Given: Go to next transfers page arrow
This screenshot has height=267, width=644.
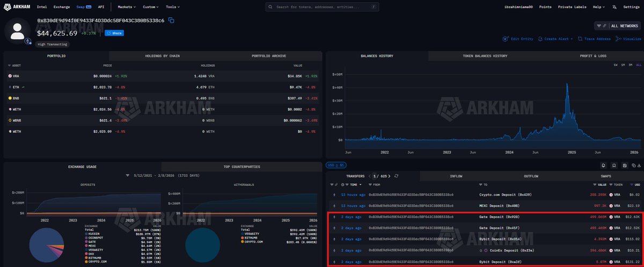Looking at the screenshot, I should pyautogui.click(x=390, y=176).
